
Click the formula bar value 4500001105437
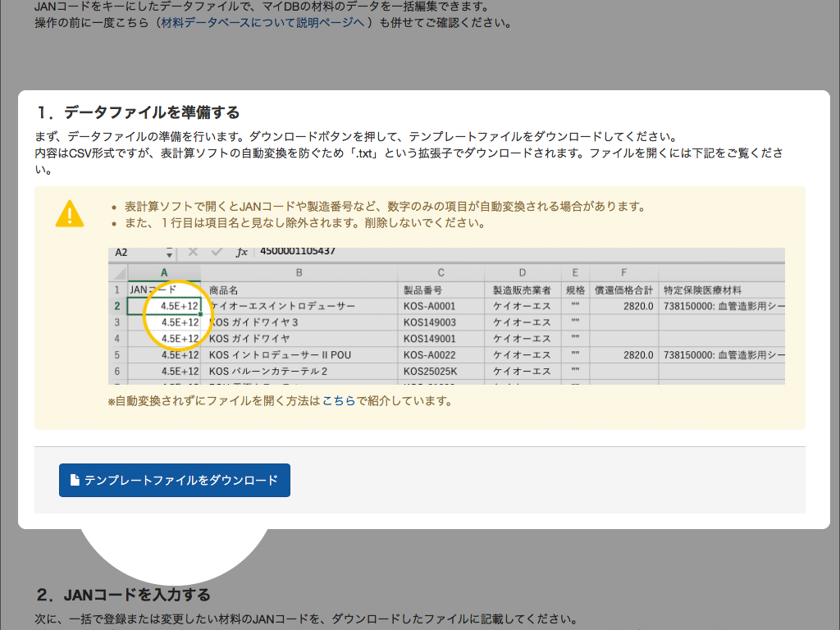point(297,252)
